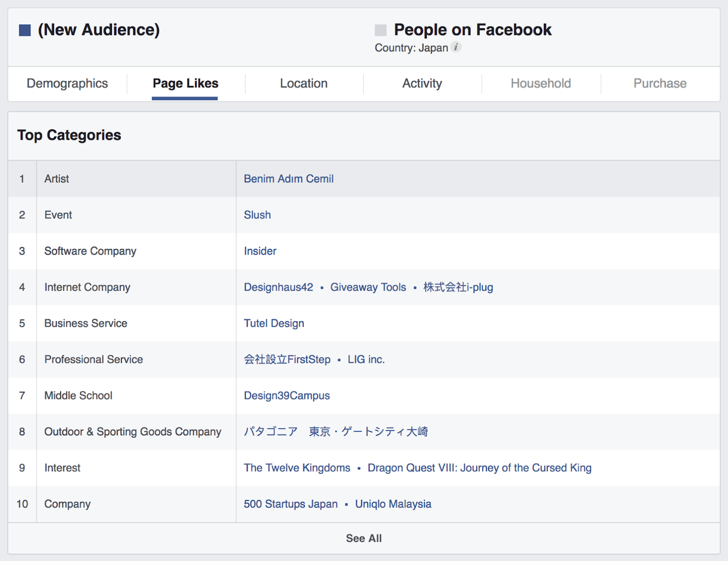Expand the list with See All
Screen dimensions: 728x561
(363, 538)
